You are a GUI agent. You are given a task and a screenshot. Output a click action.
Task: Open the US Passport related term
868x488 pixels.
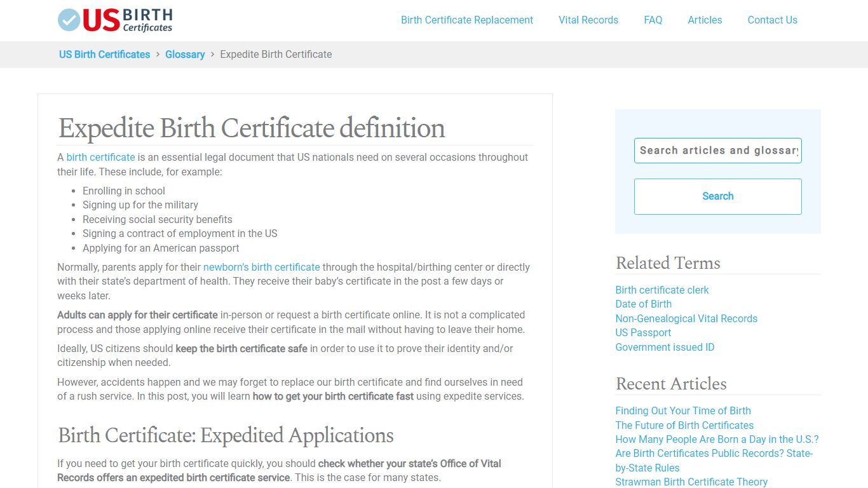pyautogui.click(x=643, y=333)
